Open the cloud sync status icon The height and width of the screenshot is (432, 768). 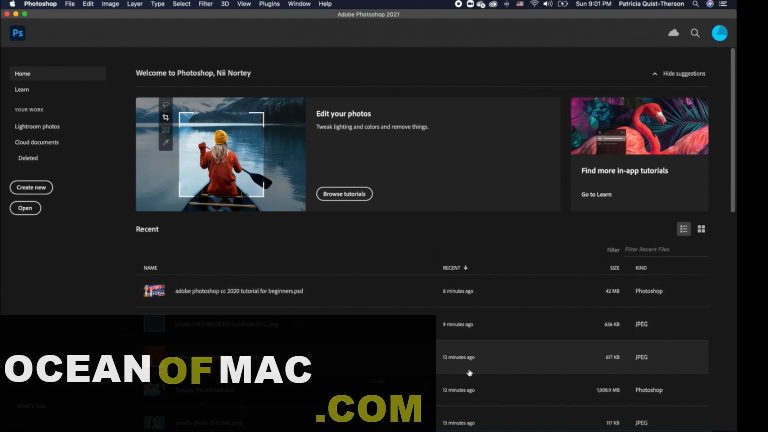[x=673, y=33]
